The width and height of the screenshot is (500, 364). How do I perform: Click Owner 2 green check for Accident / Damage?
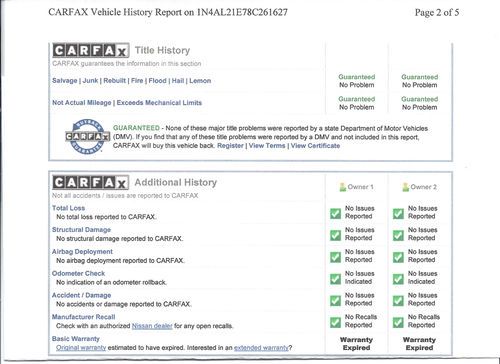tap(398, 300)
